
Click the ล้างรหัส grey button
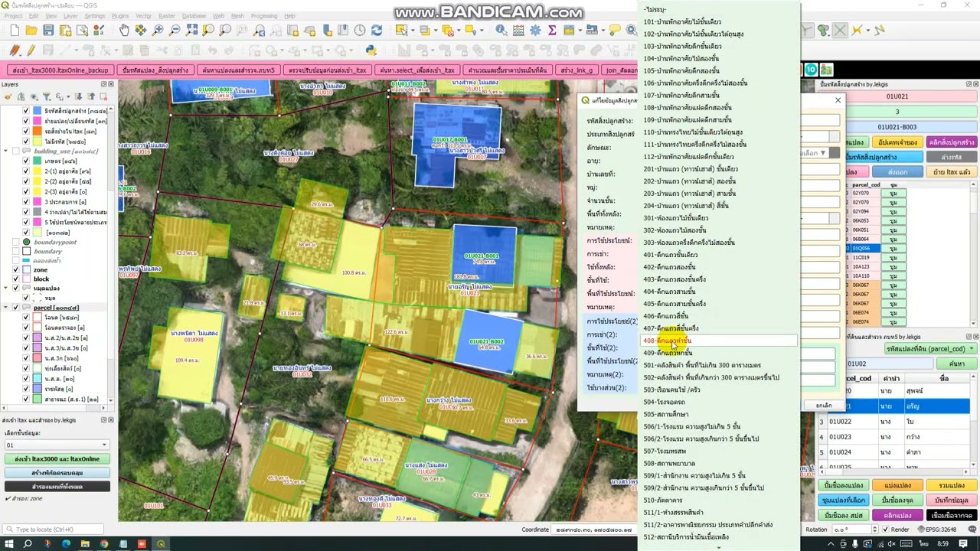click(x=952, y=157)
